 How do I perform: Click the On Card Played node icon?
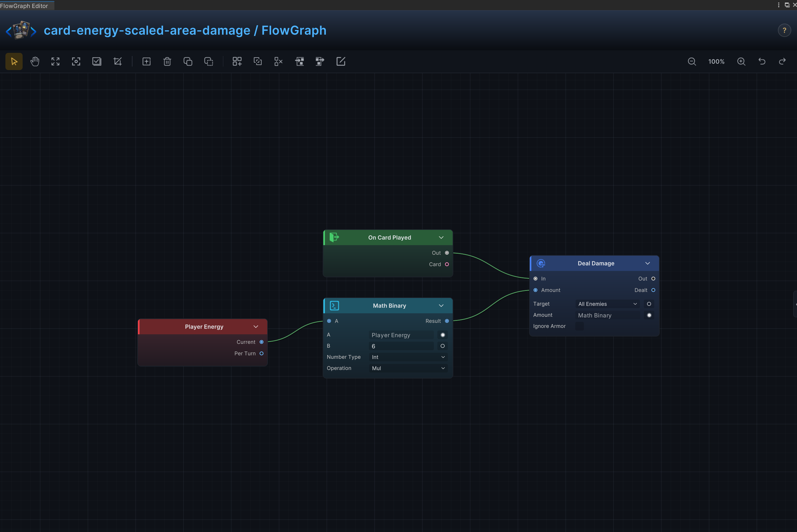tap(334, 237)
